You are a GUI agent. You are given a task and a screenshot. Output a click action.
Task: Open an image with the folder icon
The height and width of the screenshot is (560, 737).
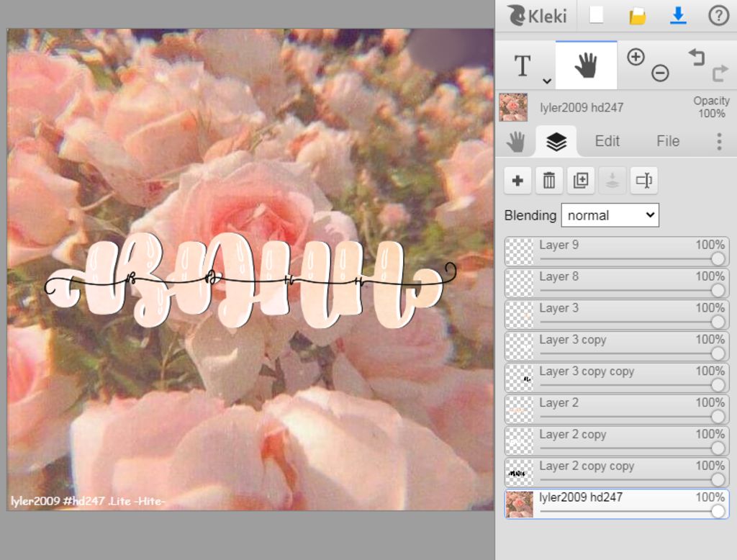(x=637, y=16)
